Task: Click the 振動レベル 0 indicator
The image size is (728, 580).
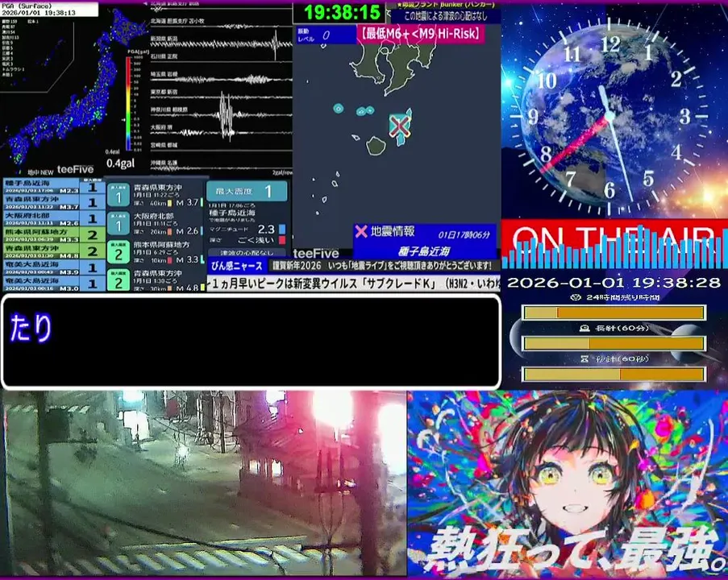Action: click(x=327, y=35)
